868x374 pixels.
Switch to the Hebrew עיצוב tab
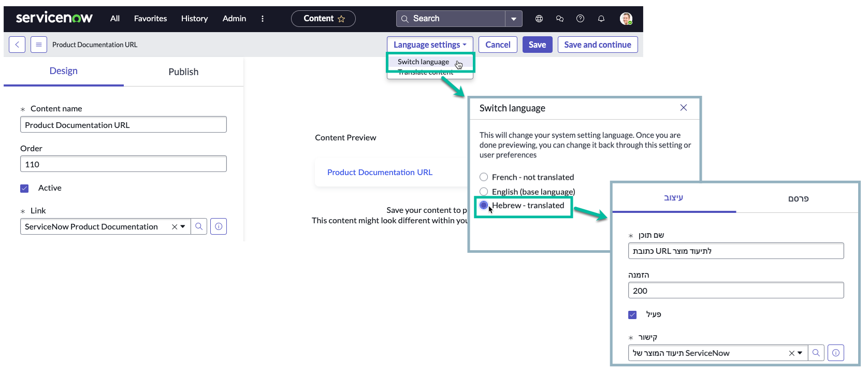(x=674, y=197)
